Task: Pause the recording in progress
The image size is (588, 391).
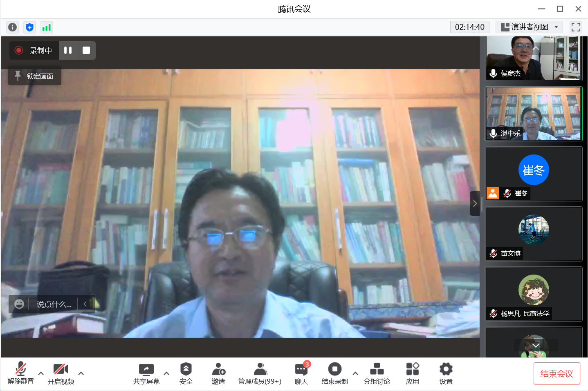Action: (x=68, y=50)
